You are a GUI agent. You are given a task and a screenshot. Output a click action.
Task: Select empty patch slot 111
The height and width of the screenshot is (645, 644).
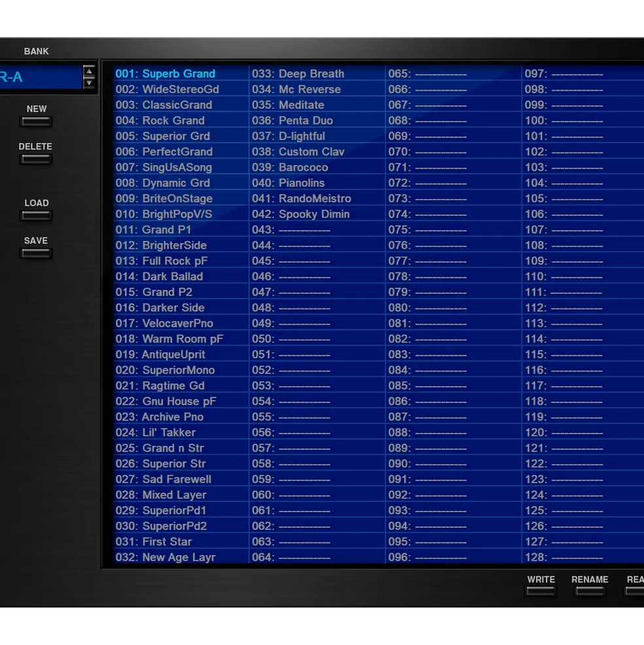pos(583,292)
